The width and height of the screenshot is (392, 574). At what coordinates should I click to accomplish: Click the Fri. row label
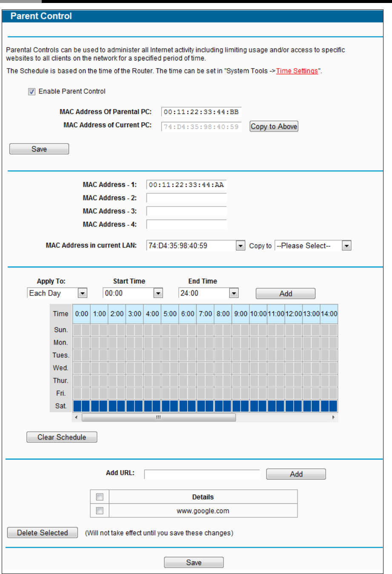click(x=61, y=393)
